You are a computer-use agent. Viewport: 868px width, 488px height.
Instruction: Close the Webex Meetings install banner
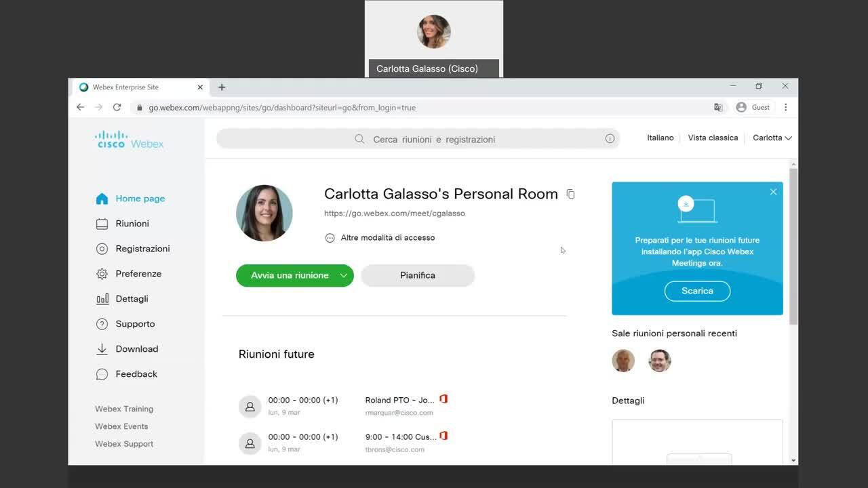click(x=773, y=192)
